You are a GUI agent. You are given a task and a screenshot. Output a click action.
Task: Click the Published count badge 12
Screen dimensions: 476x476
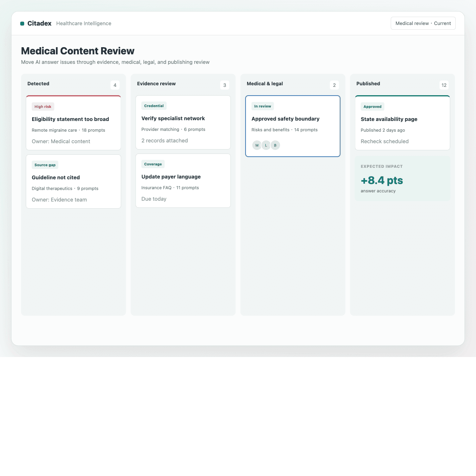[x=444, y=85]
